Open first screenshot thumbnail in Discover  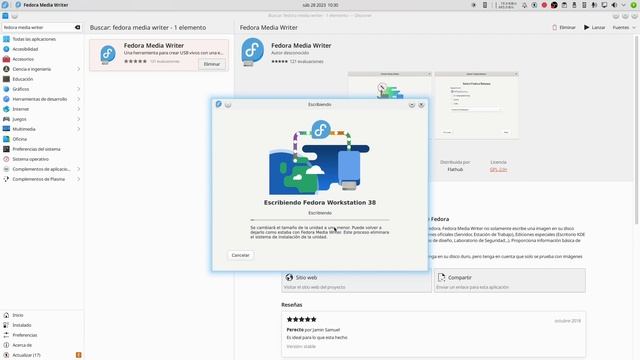click(390, 85)
